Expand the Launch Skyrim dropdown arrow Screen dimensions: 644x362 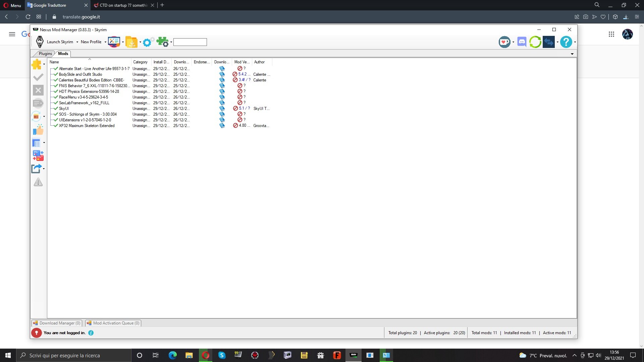(77, 42)
